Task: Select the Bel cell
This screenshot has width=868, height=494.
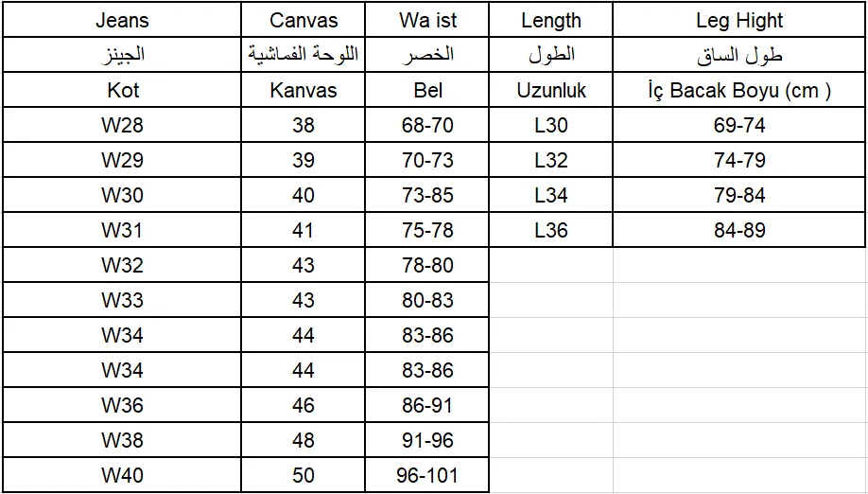Action: tap(428, 90)
